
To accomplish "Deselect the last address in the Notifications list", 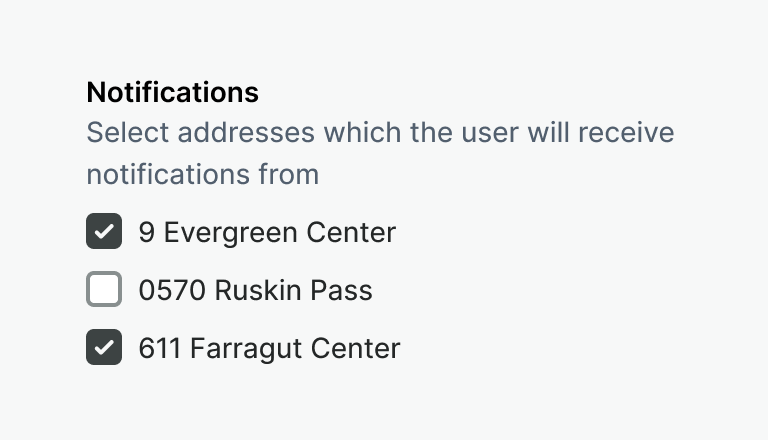I will point(104,348).
